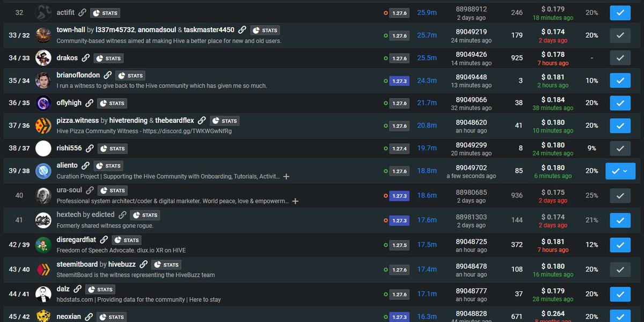Toggle vote checkmark for oflyhigh
Viewport: 644px width, 322px height.
tap(620, 103)
